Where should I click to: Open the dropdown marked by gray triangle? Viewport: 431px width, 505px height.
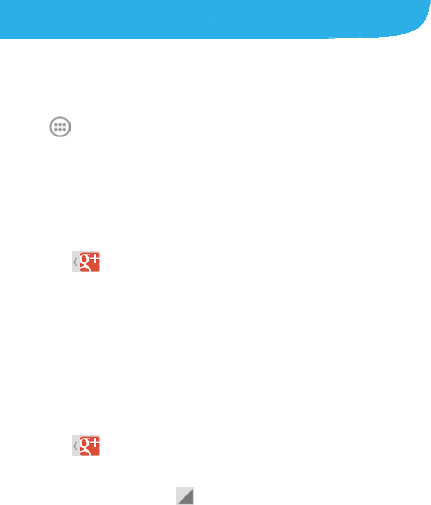(185, 496)
